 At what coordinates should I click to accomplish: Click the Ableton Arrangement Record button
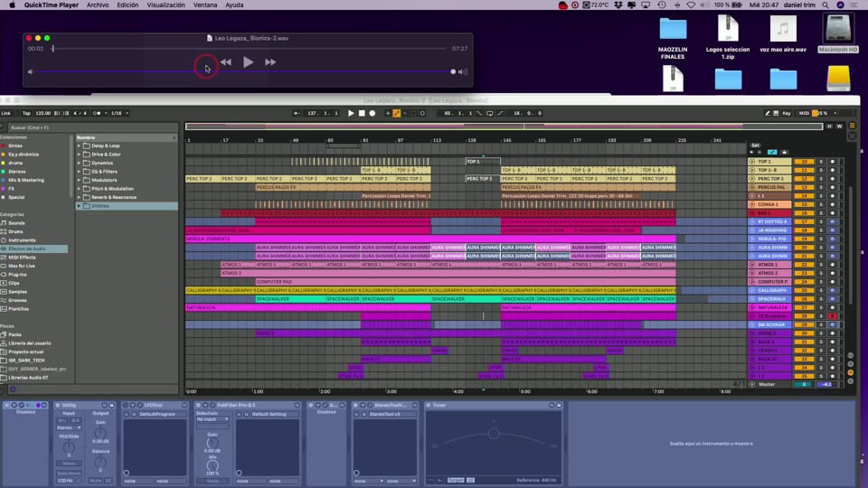point(372,113)
